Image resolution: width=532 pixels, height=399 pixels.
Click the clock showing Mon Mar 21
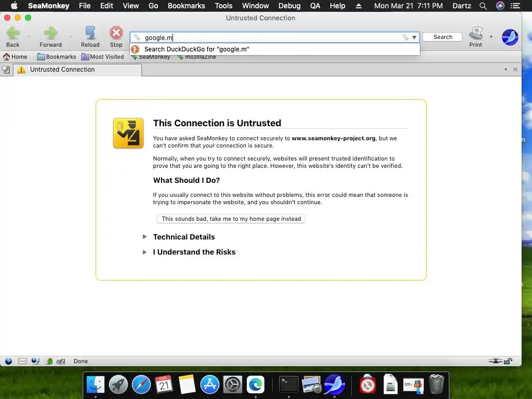coord(408,6)
